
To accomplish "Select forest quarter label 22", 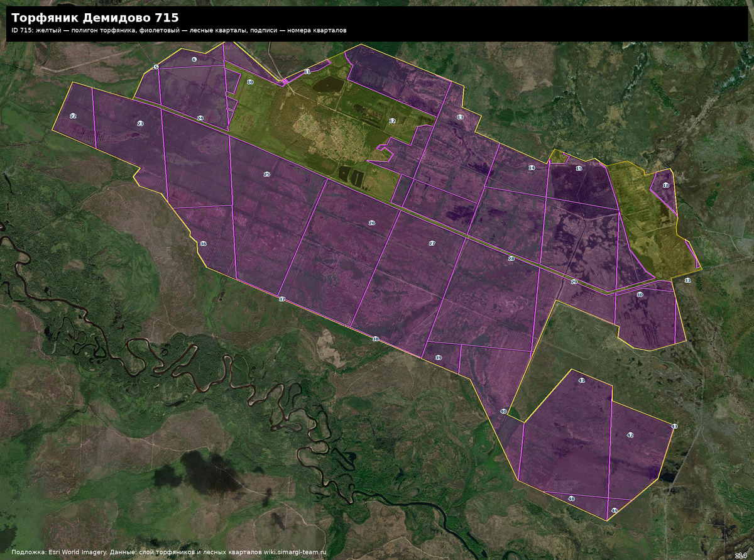I will point(73,116).
